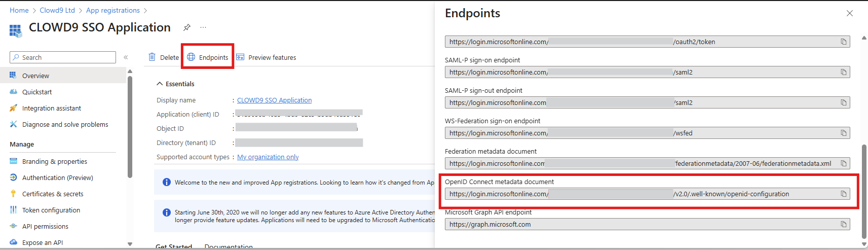Go to App registrations in the breadcrumb

click(113, 10)
